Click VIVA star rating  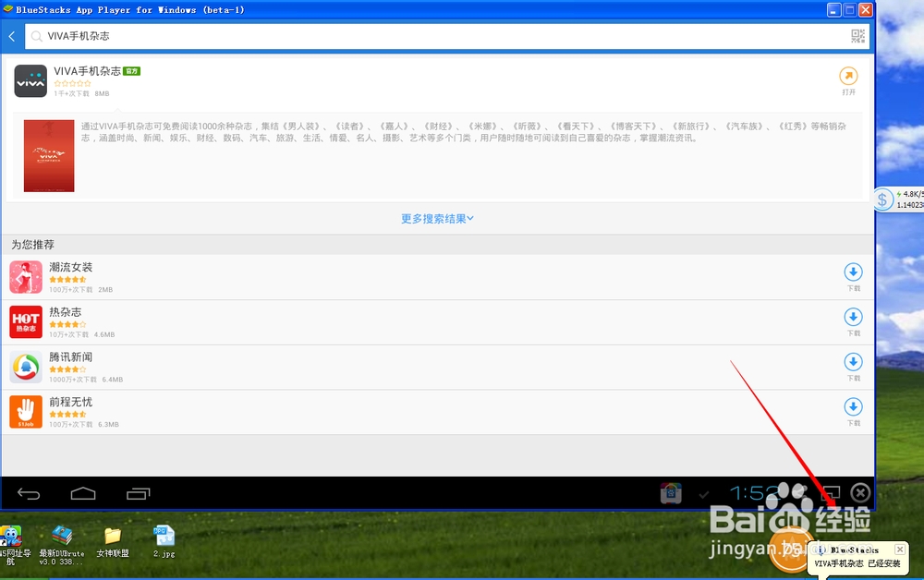tap(72, 84)
